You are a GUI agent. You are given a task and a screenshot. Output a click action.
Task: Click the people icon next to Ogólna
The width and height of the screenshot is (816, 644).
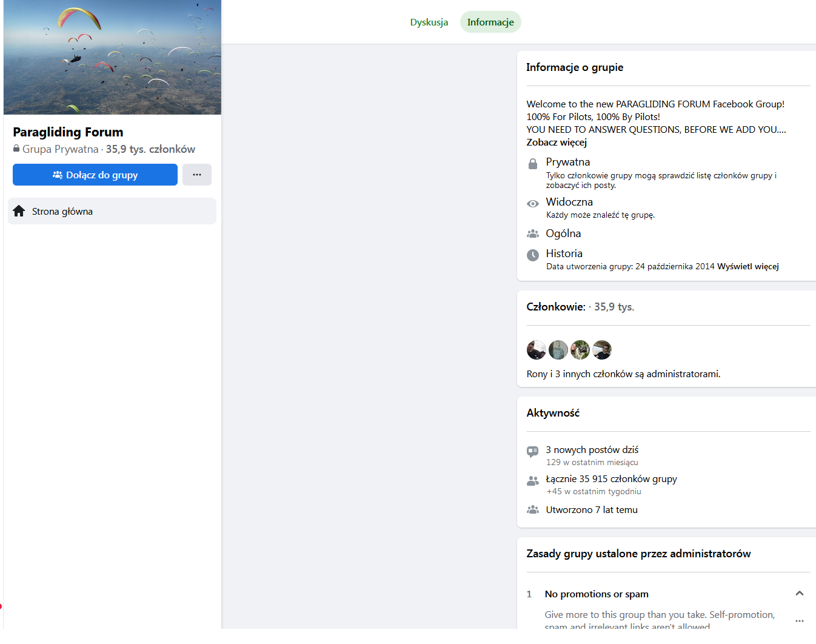click(x=533, y=233)
